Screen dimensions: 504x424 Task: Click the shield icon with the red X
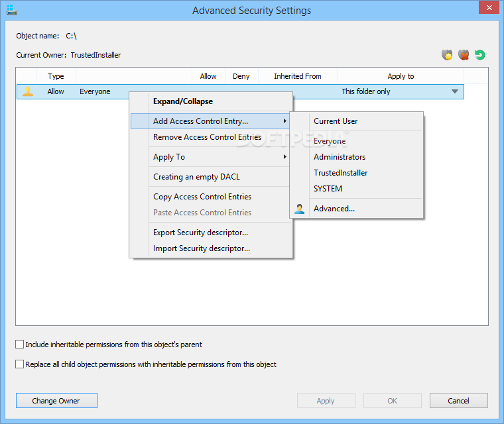click(464, 55)
